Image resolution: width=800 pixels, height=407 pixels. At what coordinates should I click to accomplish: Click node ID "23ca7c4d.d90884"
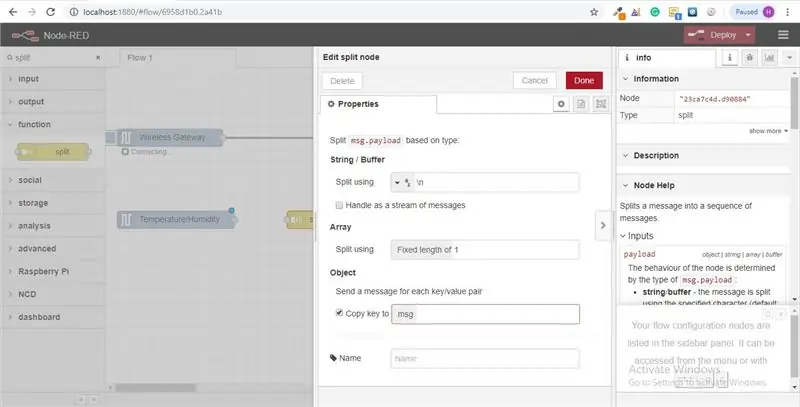coord(715,99)
